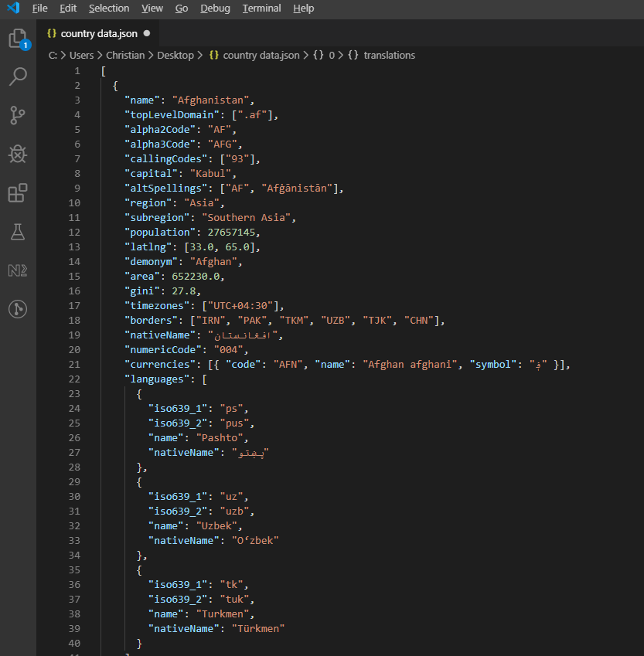
Task: Click the "callingCodes" key
Action: (x=166, y=159)
